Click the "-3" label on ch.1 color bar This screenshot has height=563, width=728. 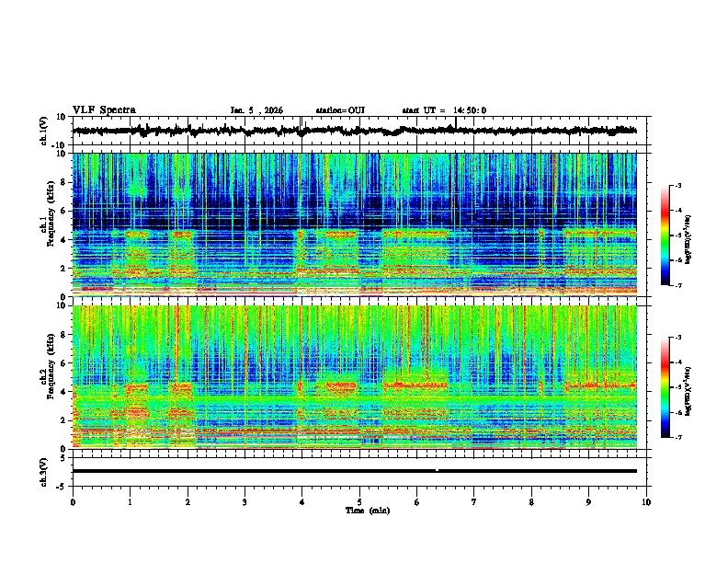(678, 185)
